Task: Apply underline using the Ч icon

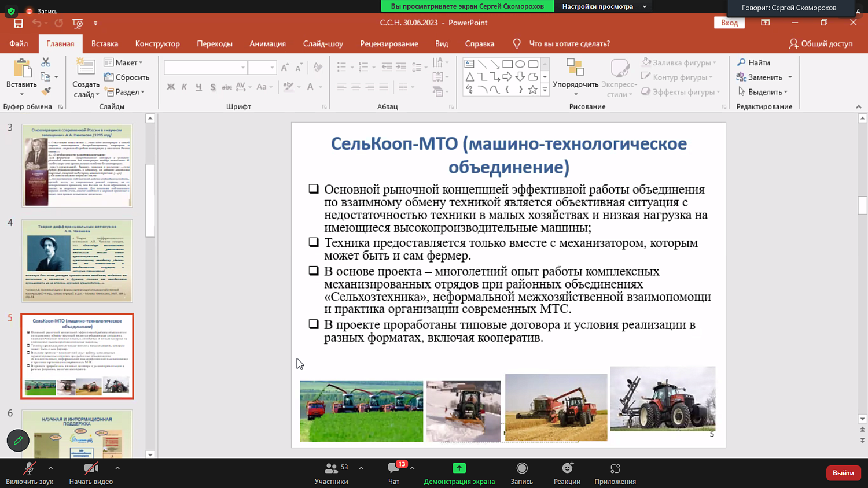Action: coord(198,87)
